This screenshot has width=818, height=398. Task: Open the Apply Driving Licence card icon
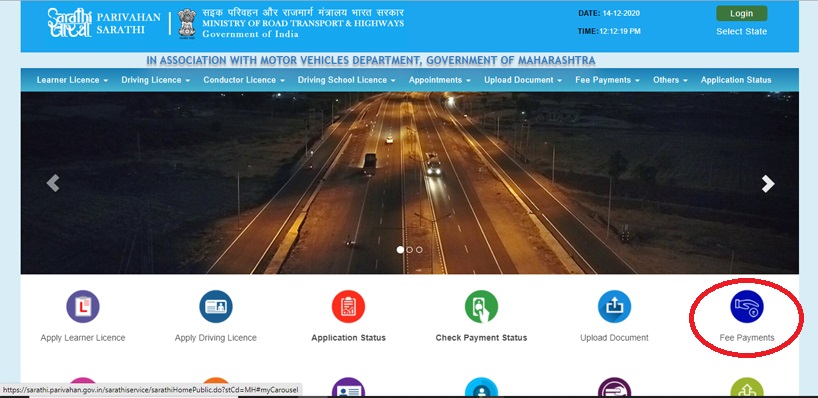pyautogui.click(x=216, y=307)
